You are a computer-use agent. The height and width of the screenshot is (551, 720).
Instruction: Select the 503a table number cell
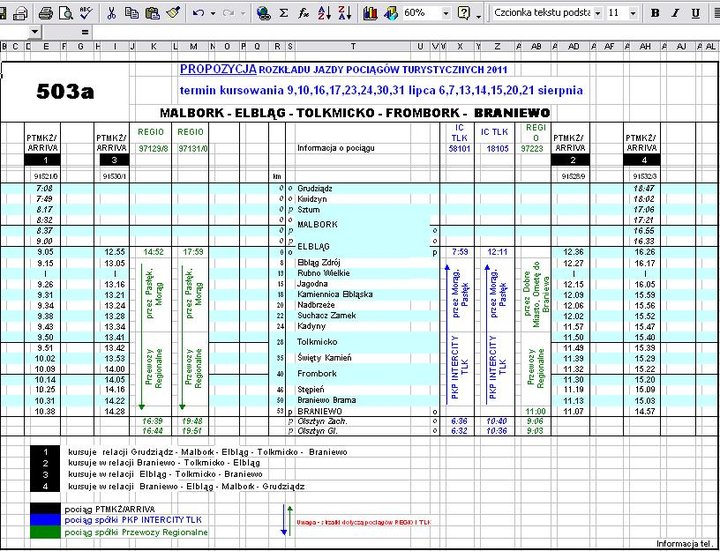point(65,92)
